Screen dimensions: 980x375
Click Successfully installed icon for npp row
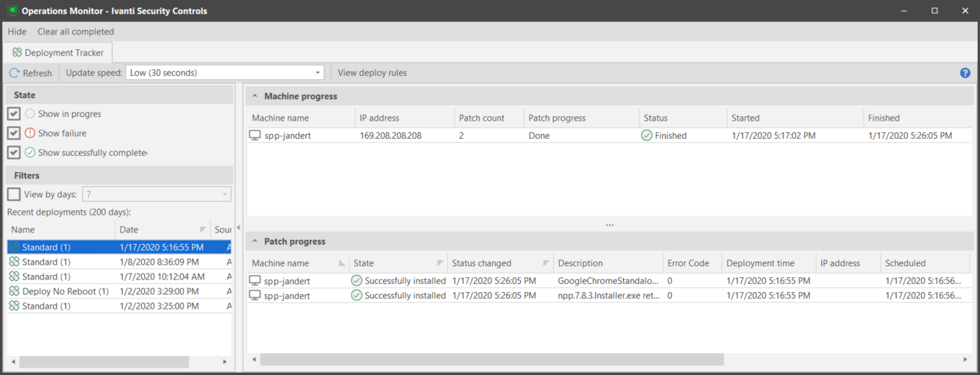(x=357, y=296)
